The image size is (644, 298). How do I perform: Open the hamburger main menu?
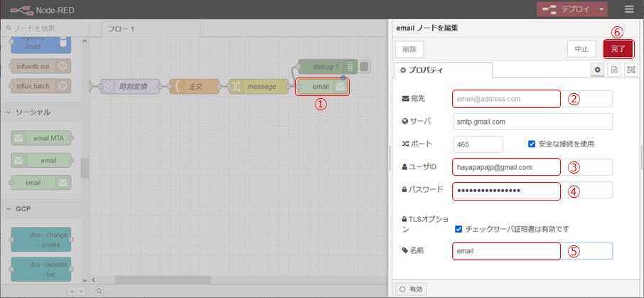[629, 9]
